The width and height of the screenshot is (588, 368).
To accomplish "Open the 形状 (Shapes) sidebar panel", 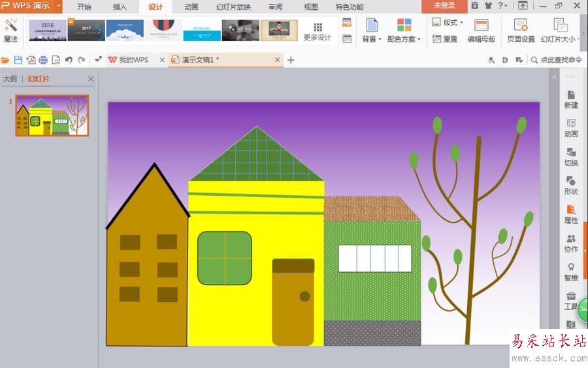I will [x=571, y=185].
